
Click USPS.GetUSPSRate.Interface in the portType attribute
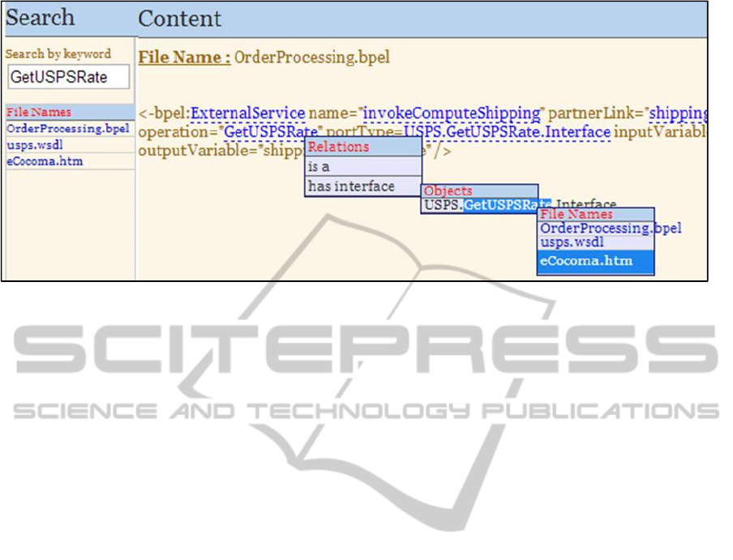(x=517, y=131)
